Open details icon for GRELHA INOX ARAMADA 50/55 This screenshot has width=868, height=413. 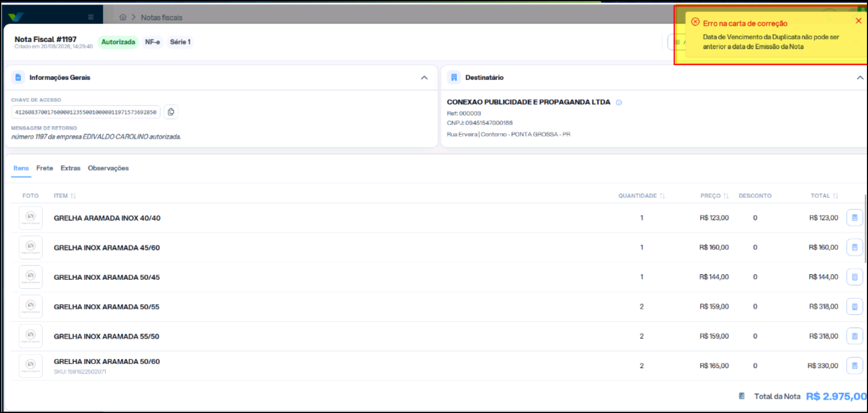tap(854, 307)
